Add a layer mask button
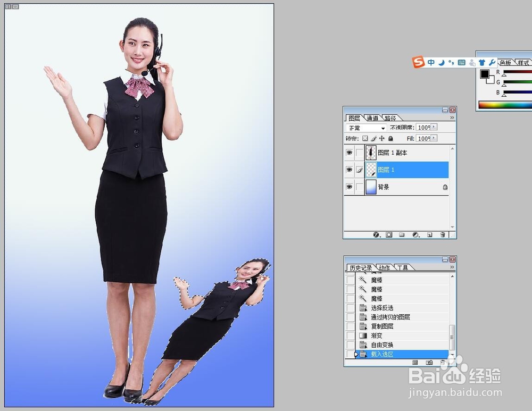The width and height of the screenshot is (532, 411). 389,234
